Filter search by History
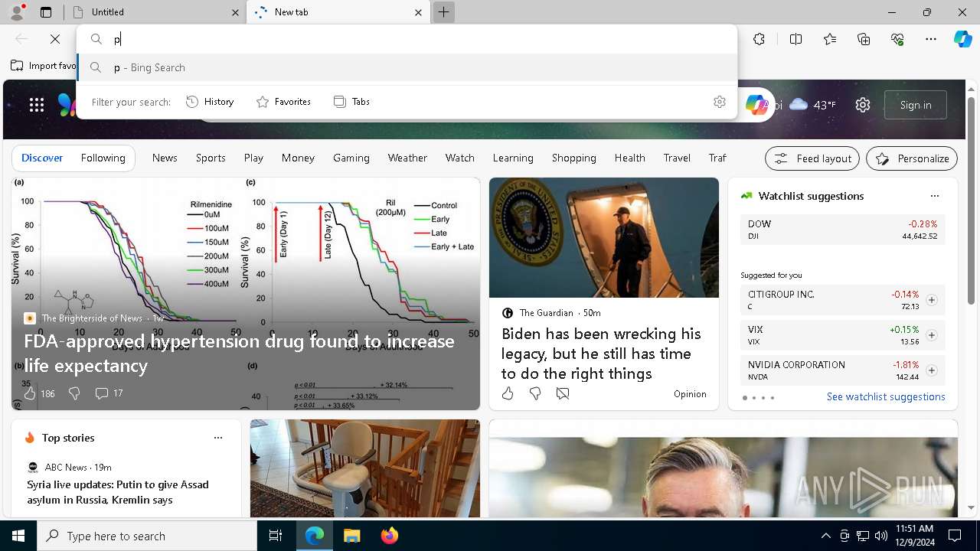Screen dimensions: 980x551 click(210, 102)
